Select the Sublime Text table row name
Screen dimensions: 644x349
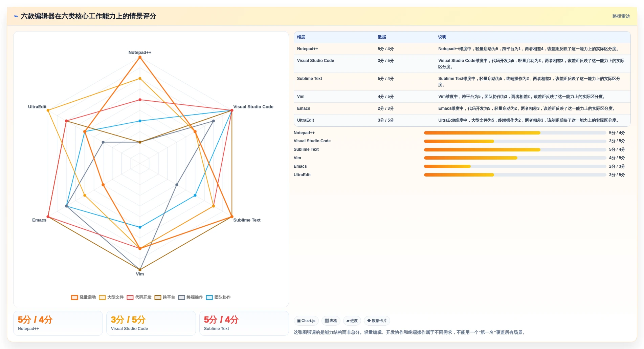[310, 79]
